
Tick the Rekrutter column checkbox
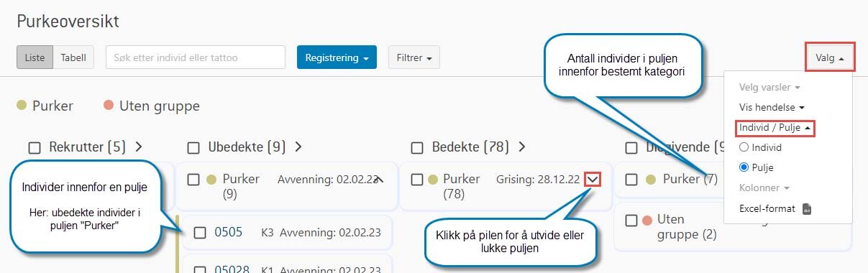pos(35,148)
